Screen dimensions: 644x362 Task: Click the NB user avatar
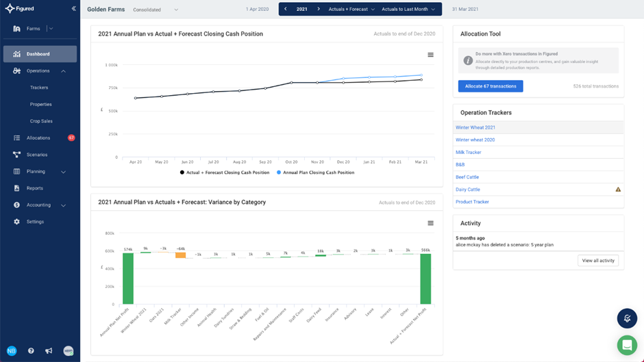tap(12, 351)
